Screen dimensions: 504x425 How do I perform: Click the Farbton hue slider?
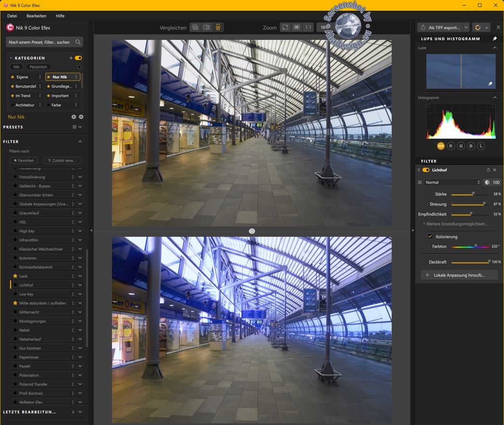coord(470,247)
